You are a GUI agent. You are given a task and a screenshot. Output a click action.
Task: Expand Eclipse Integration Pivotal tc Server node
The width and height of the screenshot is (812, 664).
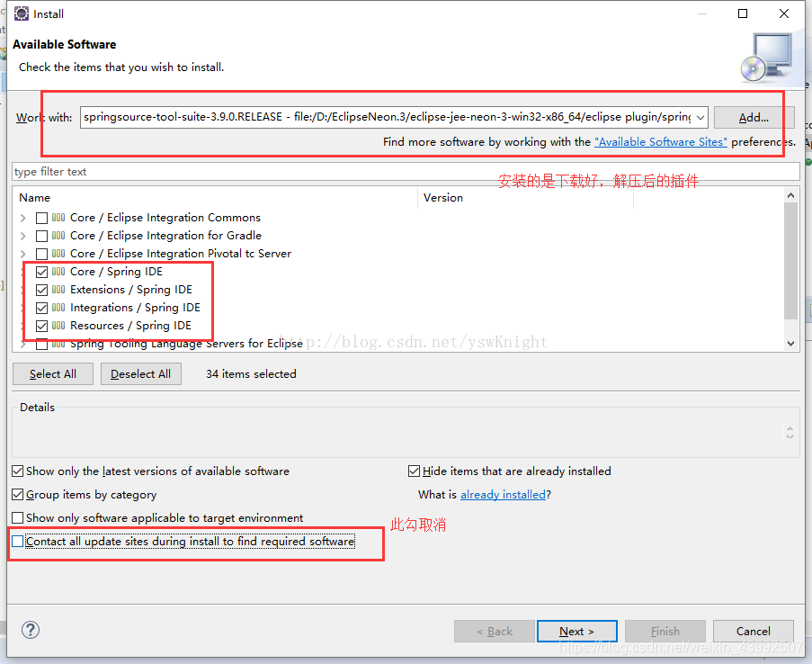coord(22,254)
